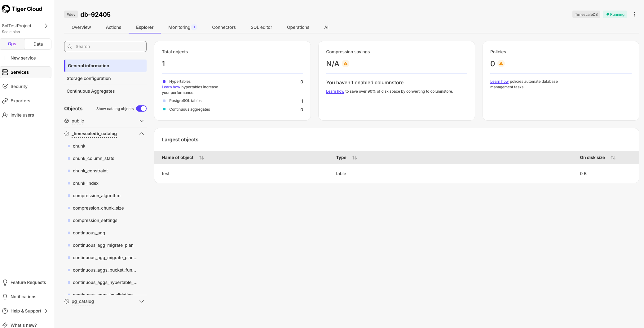Switch to Data mode
Screen dimensions: 644x328
[38, 44]
